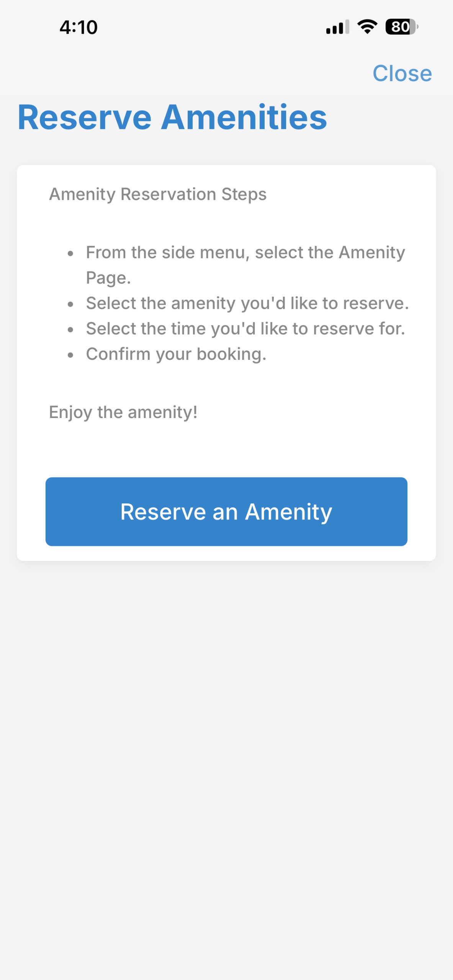
Task: Tap the Close link at top right
Action: 402,73
